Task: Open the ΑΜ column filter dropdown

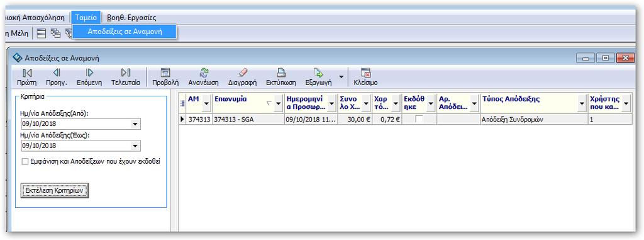Action: (x=206, y=104)
